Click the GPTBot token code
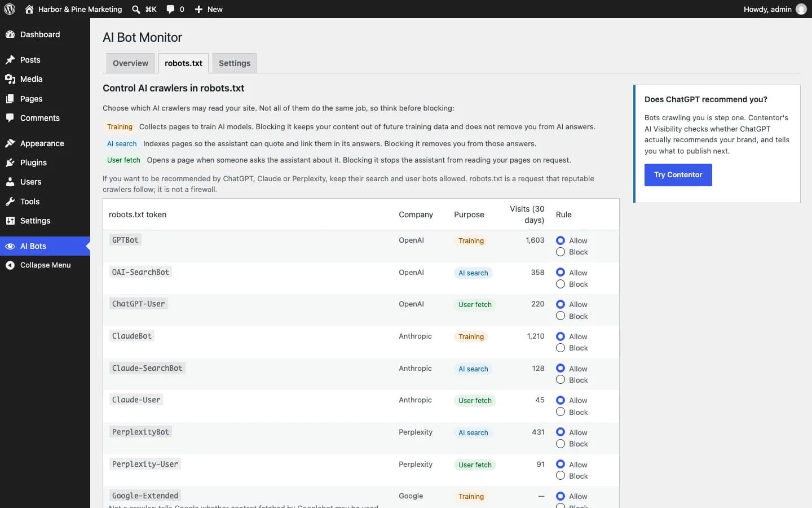 [125, 240]
